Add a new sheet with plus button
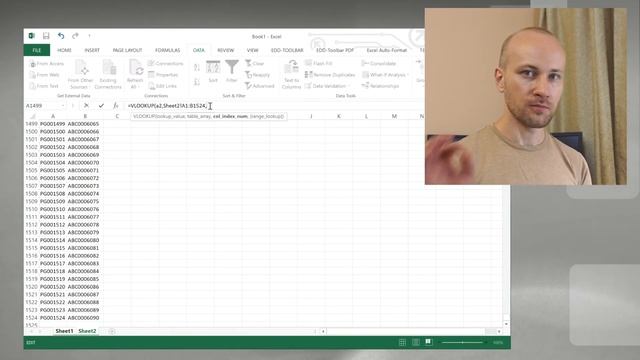Screen dimensions: 640x360 [x=111, y=331]
